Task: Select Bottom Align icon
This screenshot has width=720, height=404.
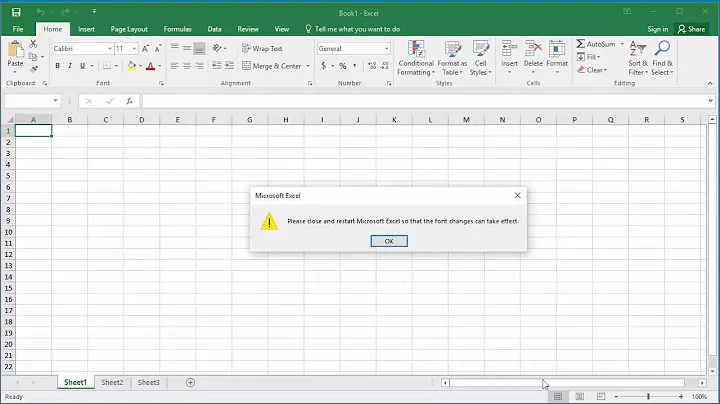Action: [x=199, y=48]
